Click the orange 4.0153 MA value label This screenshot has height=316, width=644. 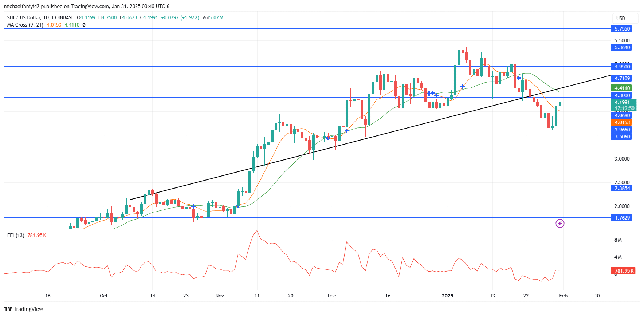tap(622, 122)
